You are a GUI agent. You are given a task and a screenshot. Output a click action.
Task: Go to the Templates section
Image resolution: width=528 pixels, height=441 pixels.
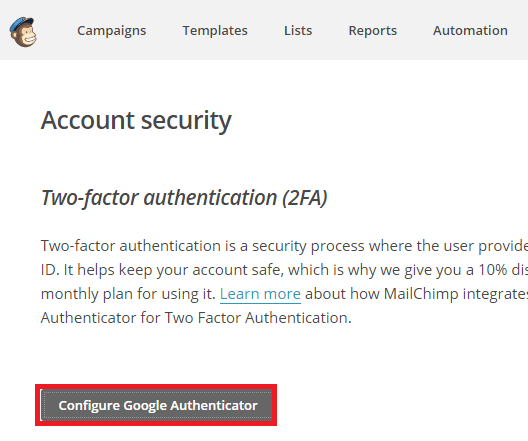(215, 31)
